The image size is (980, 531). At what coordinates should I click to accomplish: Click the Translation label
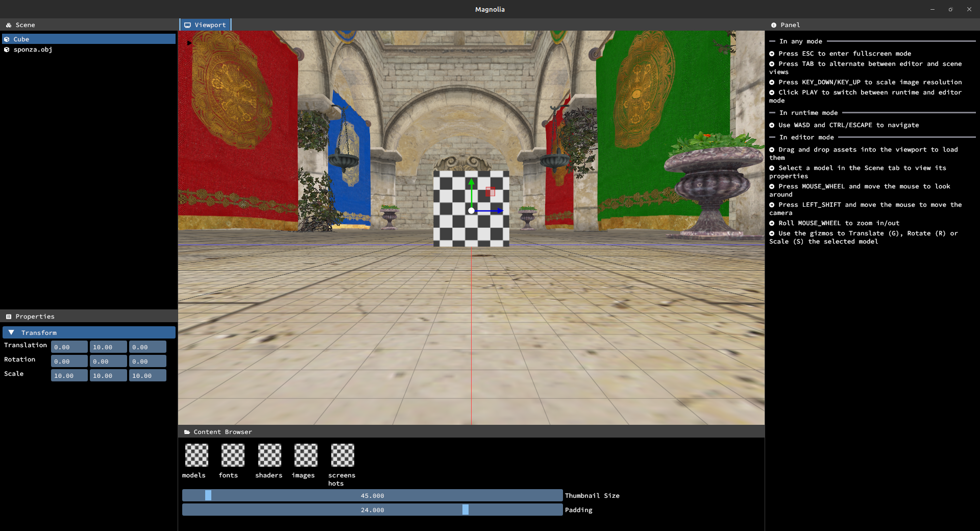[26, 345]
